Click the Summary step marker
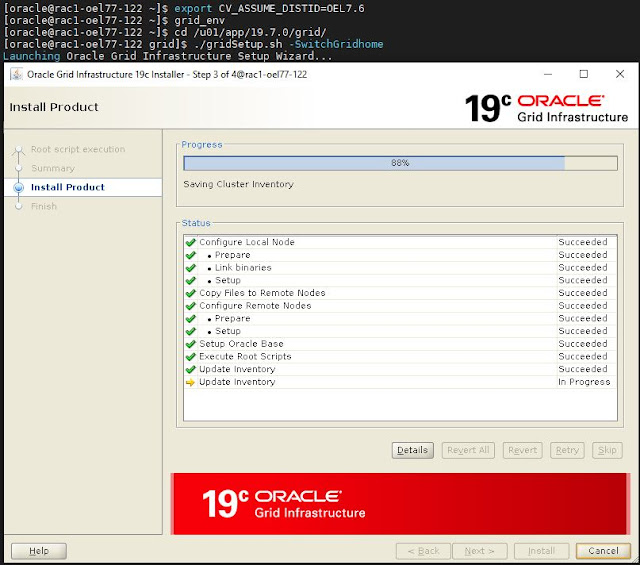 [x=18, y=168]
